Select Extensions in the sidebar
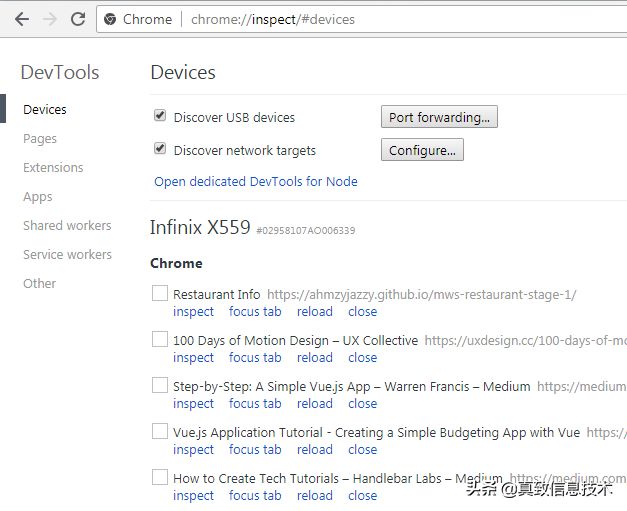Image resolution: width=627 pixels, height=511 pixels. point(53,168)
